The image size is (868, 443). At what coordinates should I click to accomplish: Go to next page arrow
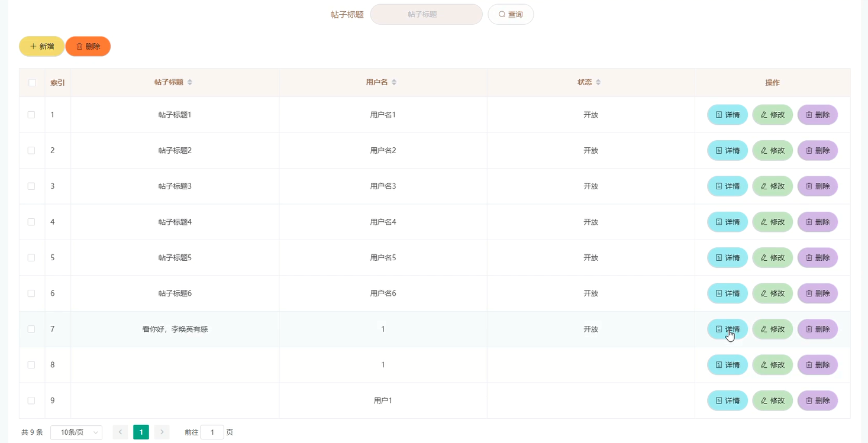click(x=162, y=432)
